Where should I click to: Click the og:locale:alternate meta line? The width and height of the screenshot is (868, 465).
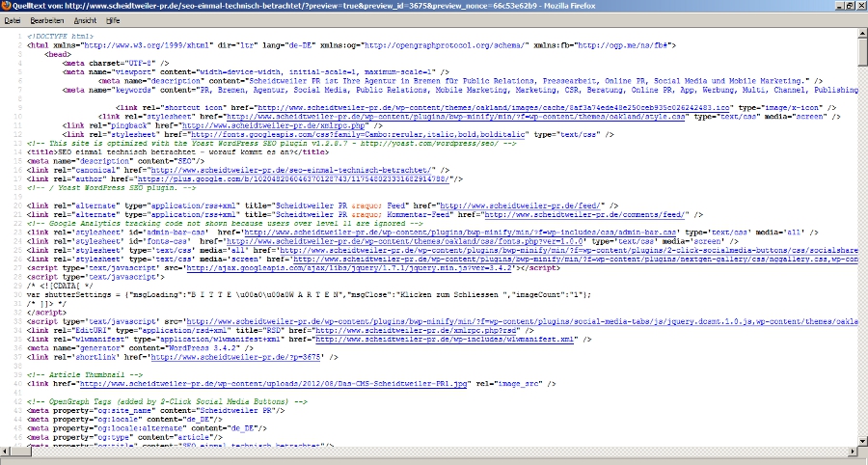pos(147,428)
